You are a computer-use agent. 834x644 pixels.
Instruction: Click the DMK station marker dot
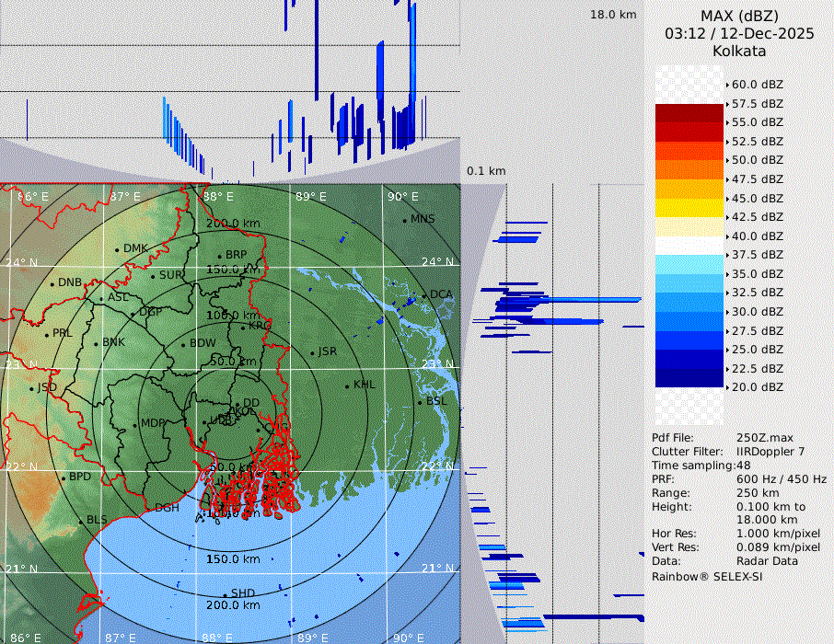pyautogui.click(x=117, y=249)
